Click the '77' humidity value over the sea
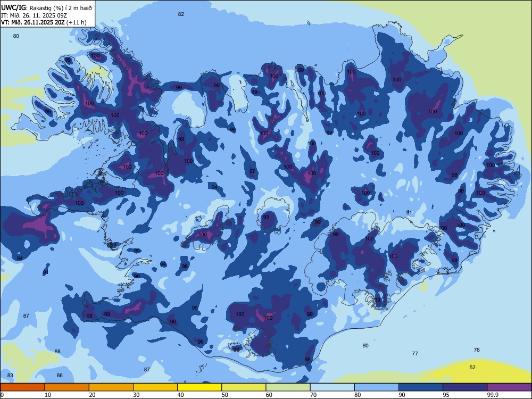The width and height of the screenshot is (532, 399). [x=415, y=354]
